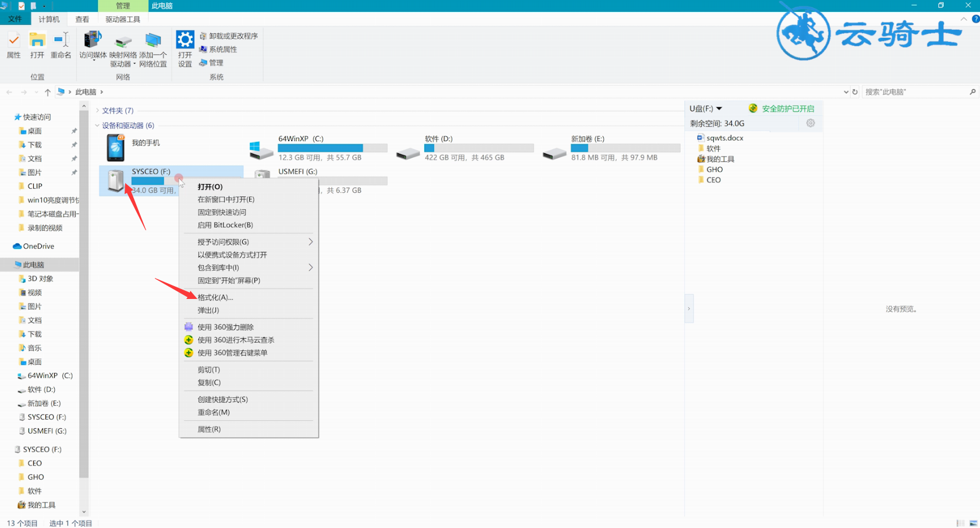The image size is (980, 528).
Task: Switch to large icons view in status bar
Action: coord(973,523)
